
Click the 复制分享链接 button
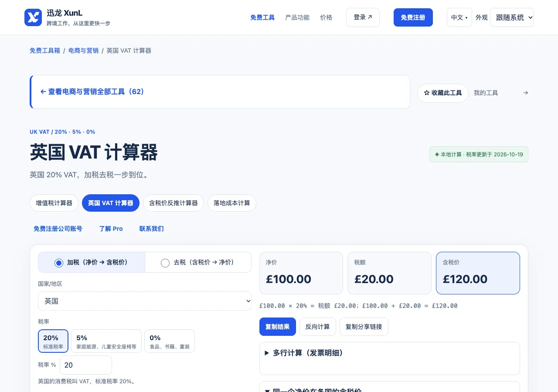364,327
